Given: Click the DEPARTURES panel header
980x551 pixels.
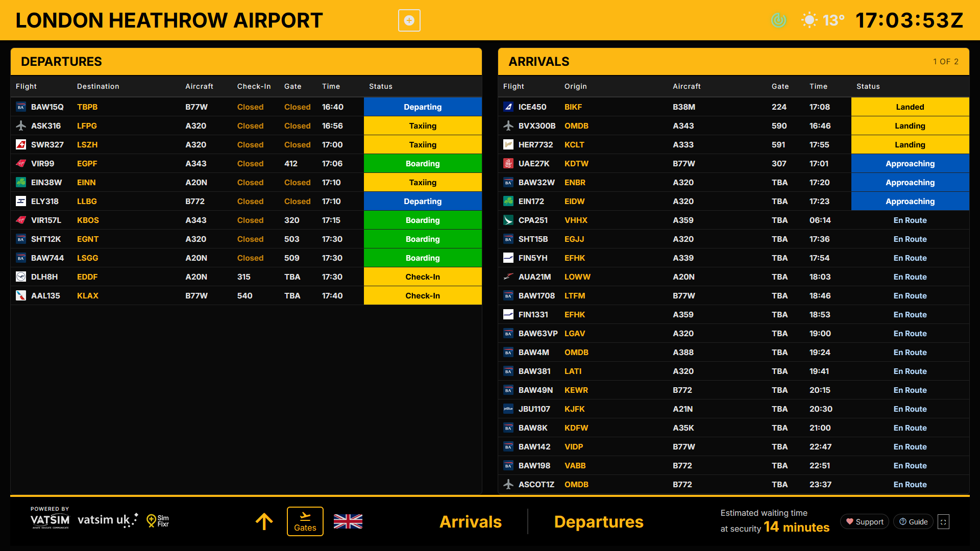Looking at the screenshot, I should (246, 62).
